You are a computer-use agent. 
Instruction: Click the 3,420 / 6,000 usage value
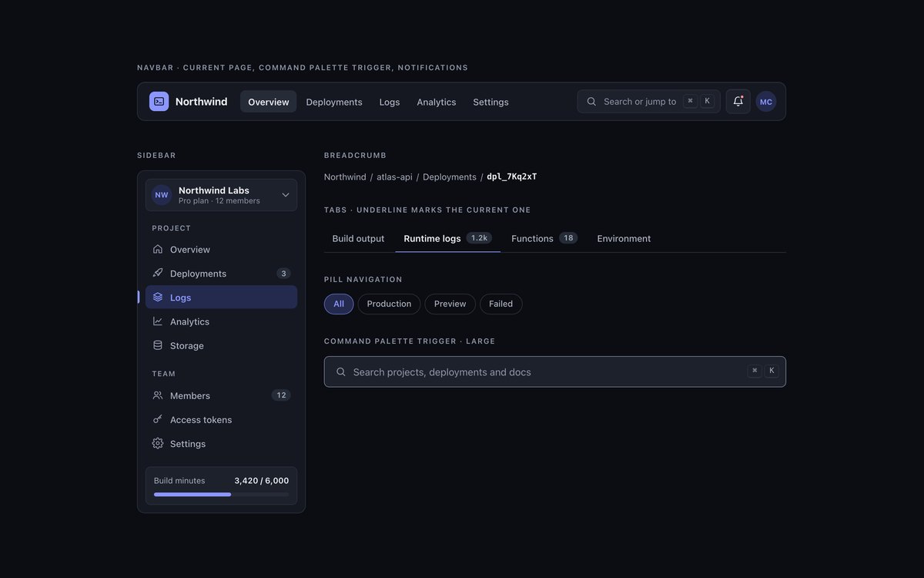click(x=262, y=481)
